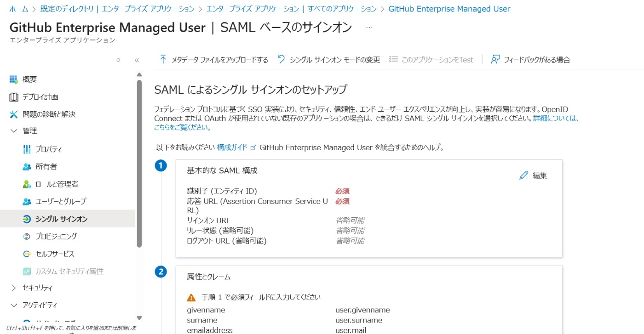Screen dimensions: 644x334
Task: Click the 識別子 (エンティティ ID) label
Action: pos(222,191)
